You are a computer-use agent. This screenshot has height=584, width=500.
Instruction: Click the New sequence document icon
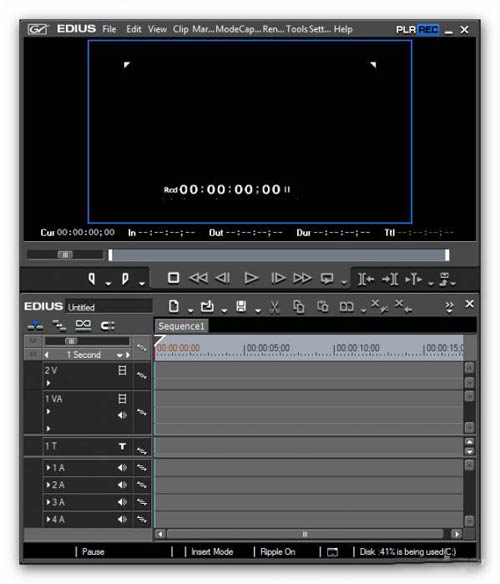(x=174, y=307)
